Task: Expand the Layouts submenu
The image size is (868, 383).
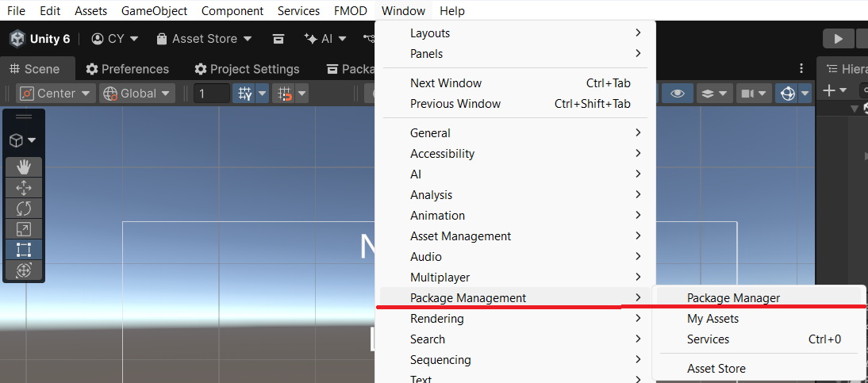Action: click(516, 33)
